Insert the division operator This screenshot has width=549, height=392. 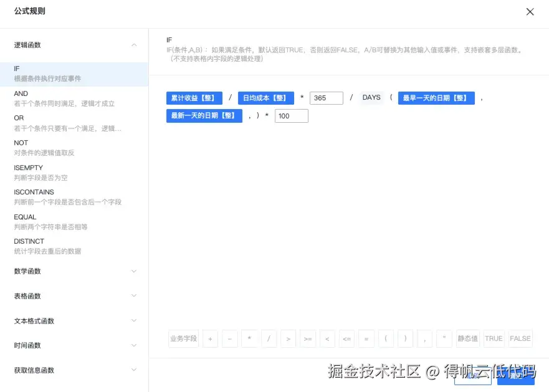click(269, 338)
